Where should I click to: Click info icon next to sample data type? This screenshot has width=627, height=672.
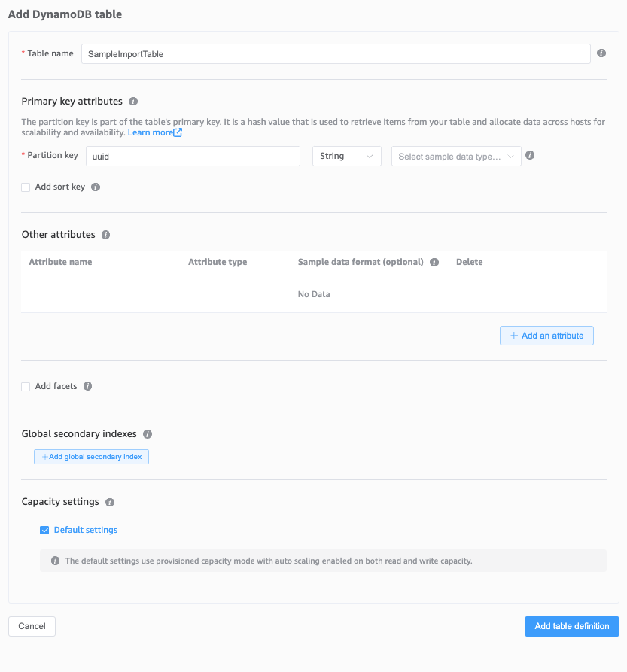pos(530,156)
